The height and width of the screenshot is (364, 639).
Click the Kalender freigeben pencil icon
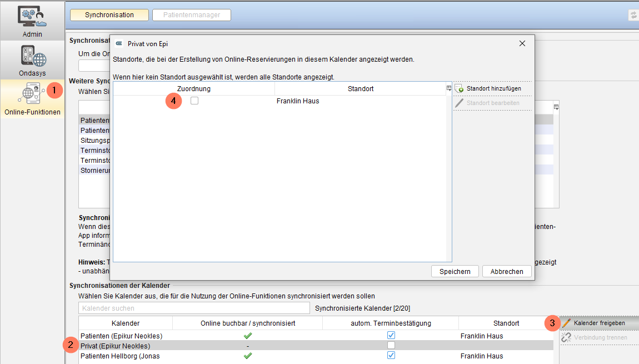click(566, 323)
